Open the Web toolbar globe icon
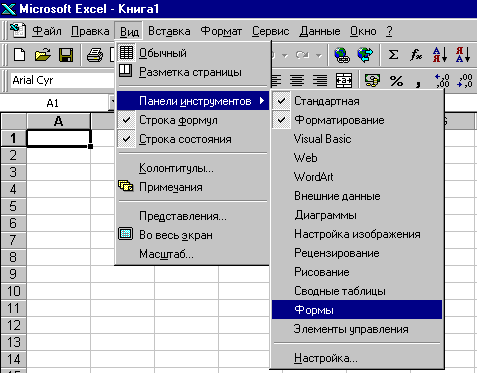This screenshot has height=373, width=477. pos(365,55)
